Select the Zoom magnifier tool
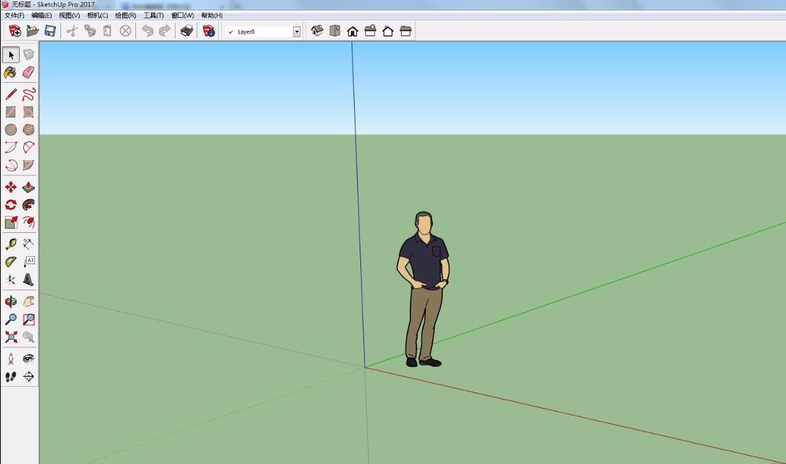The height and width of the screenshot is (464, 786). tap(11, 319)
